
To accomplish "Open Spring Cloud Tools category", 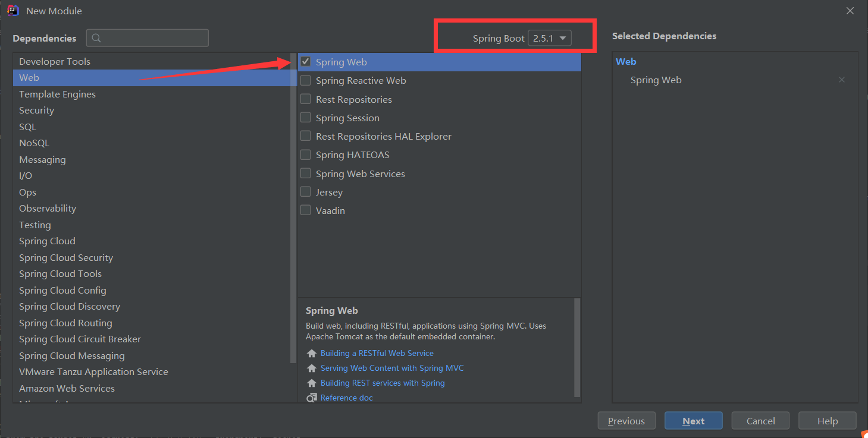I will (151, 274).
